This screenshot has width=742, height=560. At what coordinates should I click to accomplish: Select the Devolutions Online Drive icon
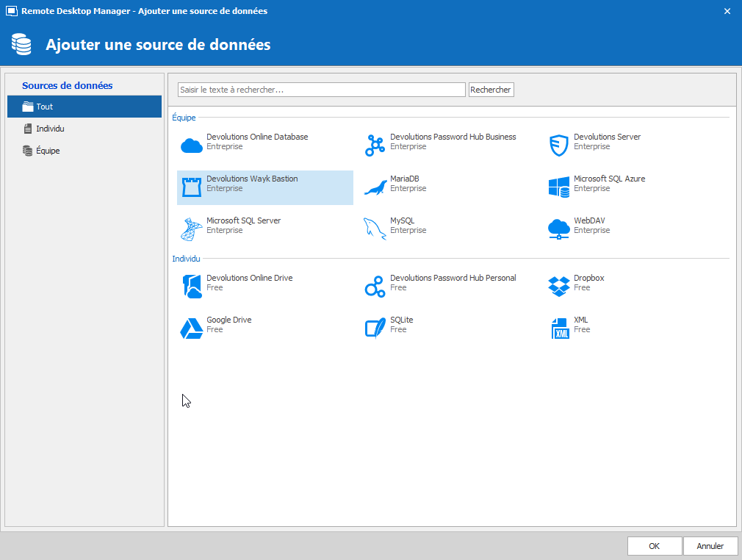[x=192, y=287]
